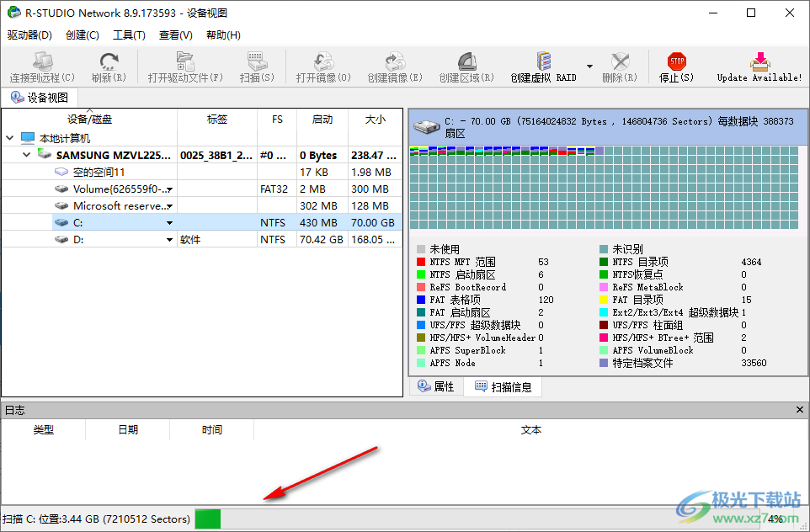The image size is (810, 532).
Task: Open the 工具(T) menu
Action: (129, 35)
